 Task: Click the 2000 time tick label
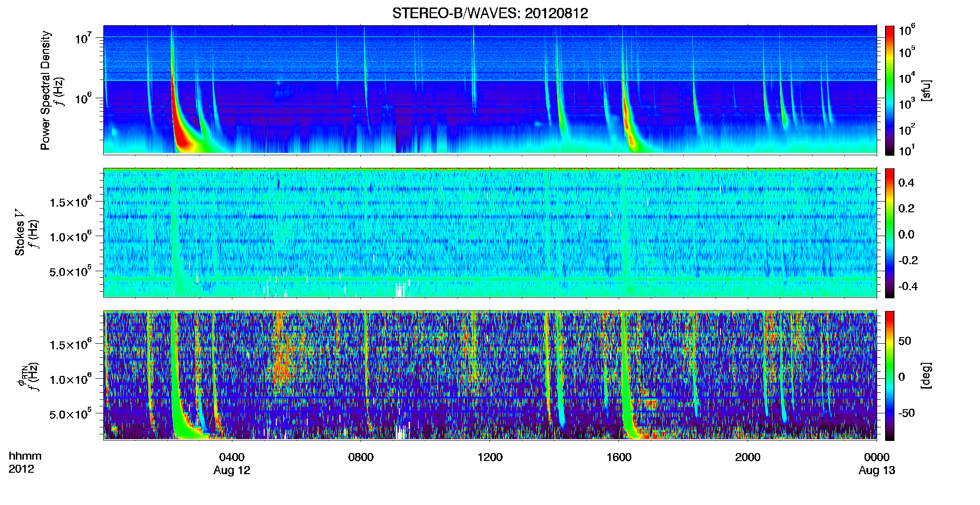pos(748,457)
